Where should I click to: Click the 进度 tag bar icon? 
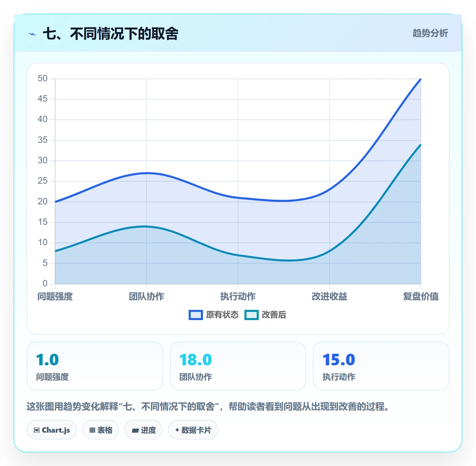(135, 431)
